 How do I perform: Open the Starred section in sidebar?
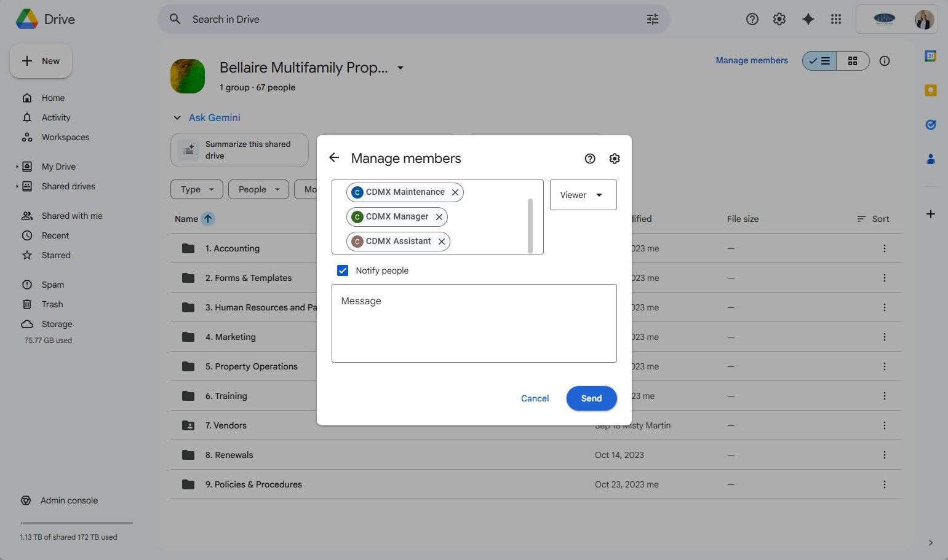click(x=56, y=255)
